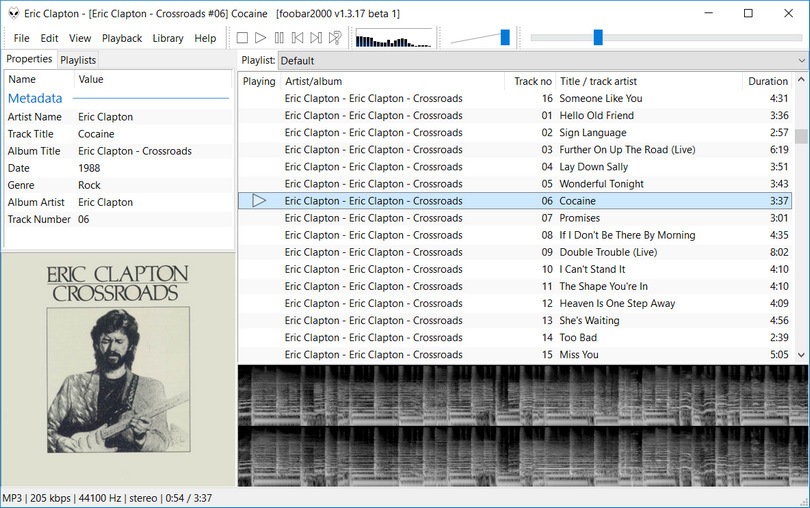Click the Track Title value Cocaine
The width and height of the screenshot is (810, 508).
click(96, 134)
